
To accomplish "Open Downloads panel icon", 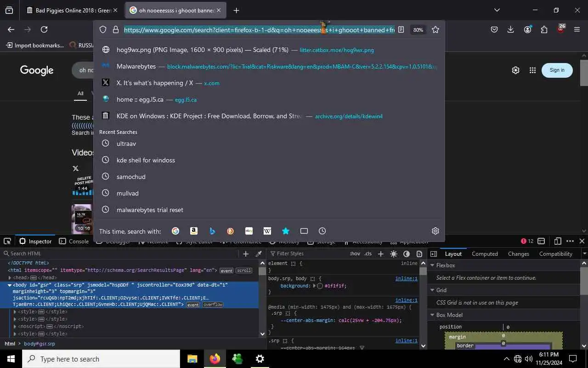I will (x=510, y=29).
